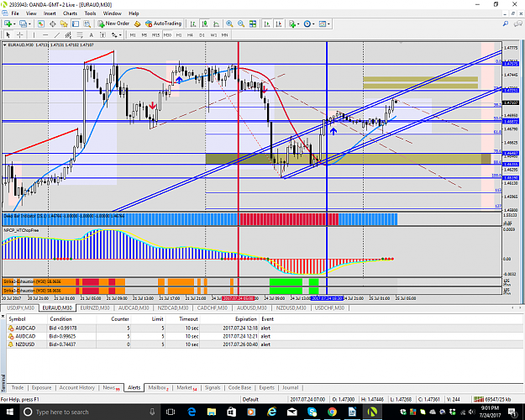Open the File menu

[x=15, y=13]
